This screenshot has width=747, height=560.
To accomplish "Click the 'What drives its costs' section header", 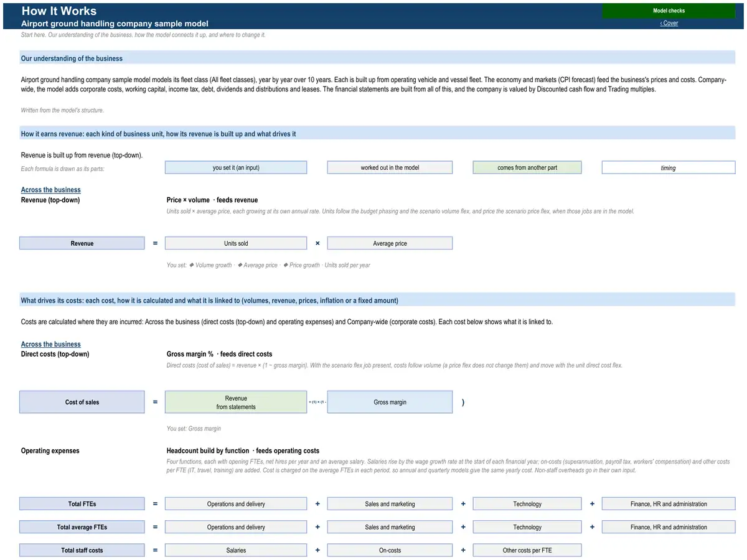I will click(377, 301).
